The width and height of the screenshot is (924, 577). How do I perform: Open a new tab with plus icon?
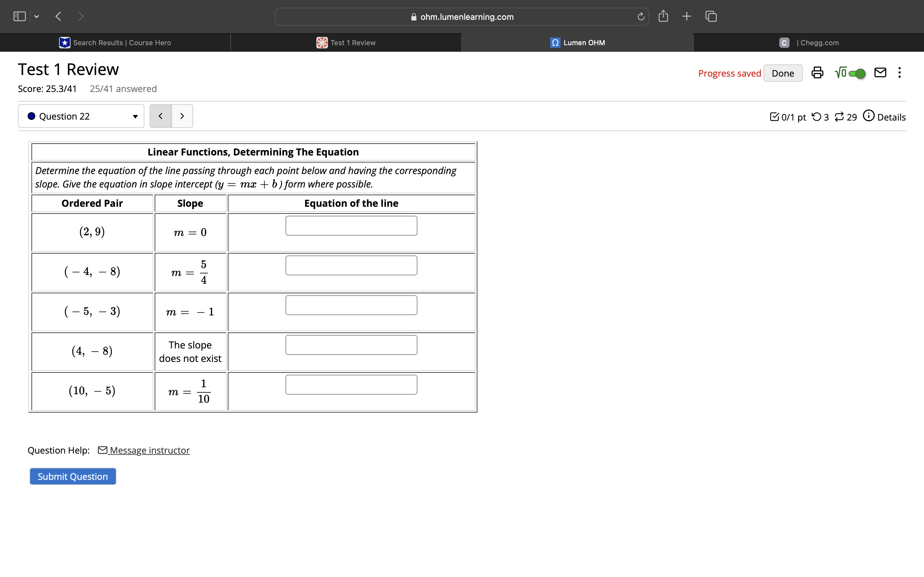(687, 16)
